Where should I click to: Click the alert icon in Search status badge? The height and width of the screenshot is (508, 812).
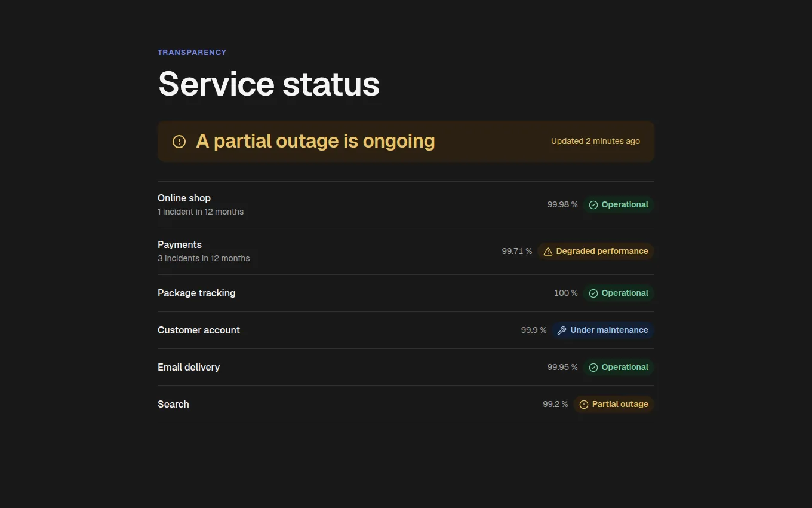tap(584, 405)
